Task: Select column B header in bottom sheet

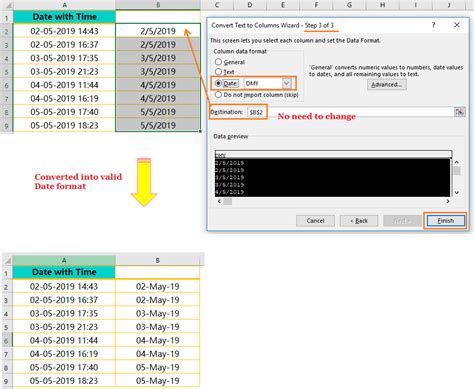Action: click(158, 260)
